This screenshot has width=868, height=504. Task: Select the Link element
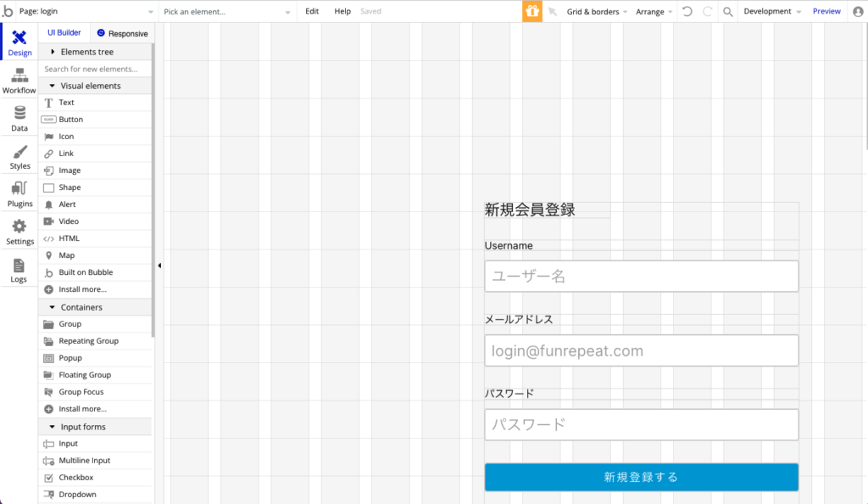tap(95, 154)
